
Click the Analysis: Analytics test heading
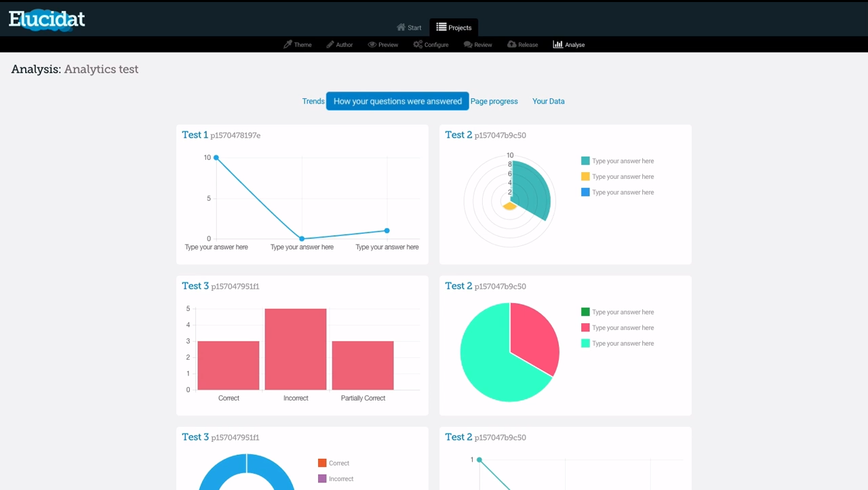[75, 69]
